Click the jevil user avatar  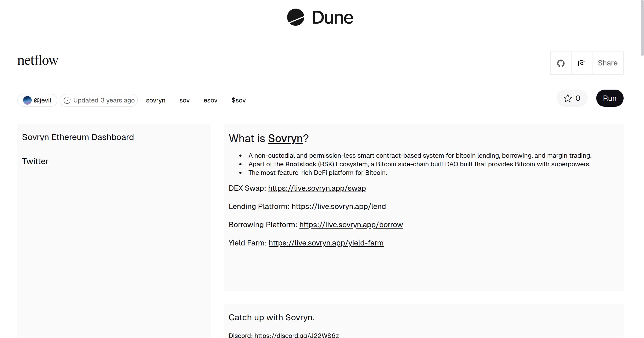point(27,100)
